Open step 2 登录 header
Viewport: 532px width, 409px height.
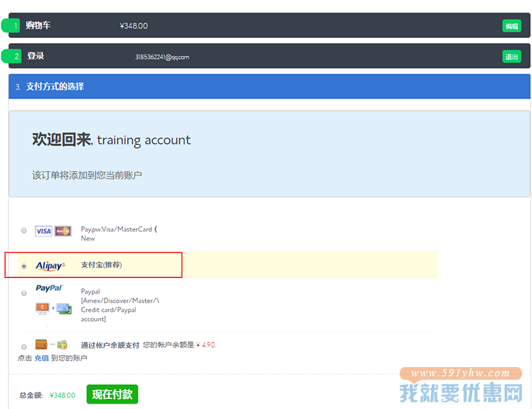point(269,56)
